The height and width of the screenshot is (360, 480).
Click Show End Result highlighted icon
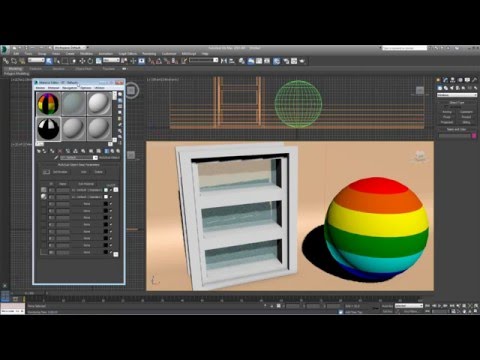coord(107,151)
